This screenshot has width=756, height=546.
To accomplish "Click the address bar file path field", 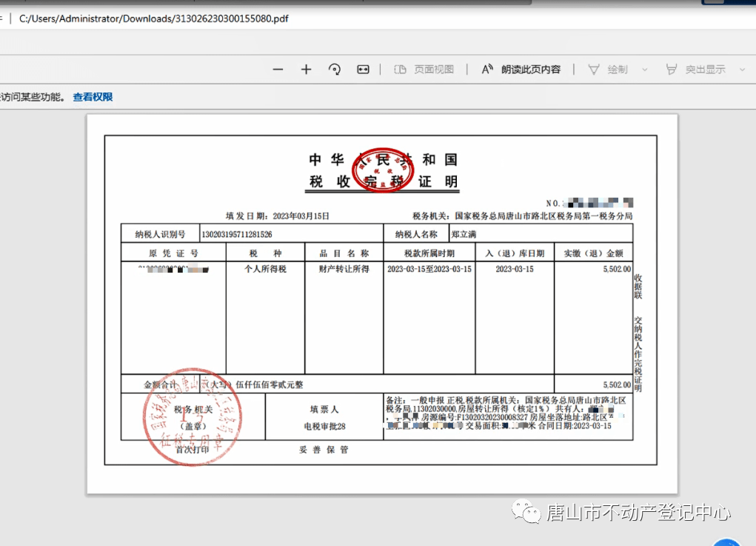I will coord(148,18).
